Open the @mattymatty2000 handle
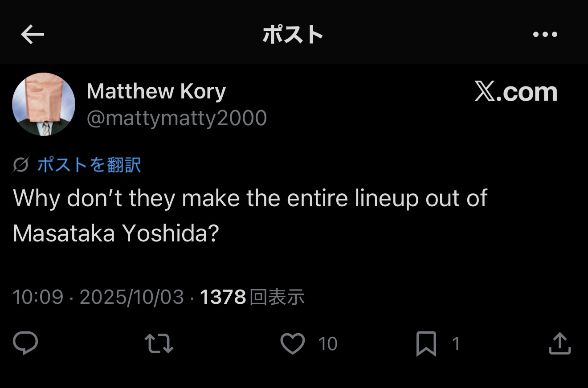Image resolution: width=588 pixels, height=388 pixels. point(176,118)
